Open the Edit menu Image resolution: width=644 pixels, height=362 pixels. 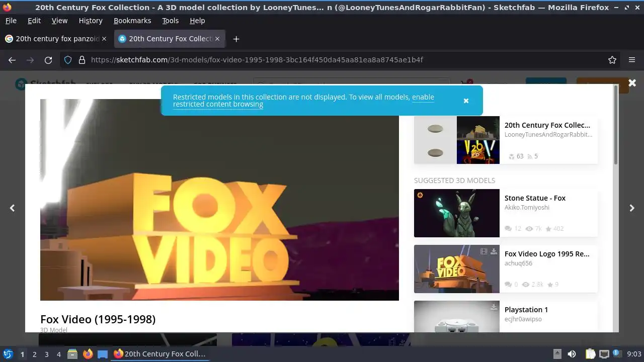pyautogui.click(x=34, y=21)
